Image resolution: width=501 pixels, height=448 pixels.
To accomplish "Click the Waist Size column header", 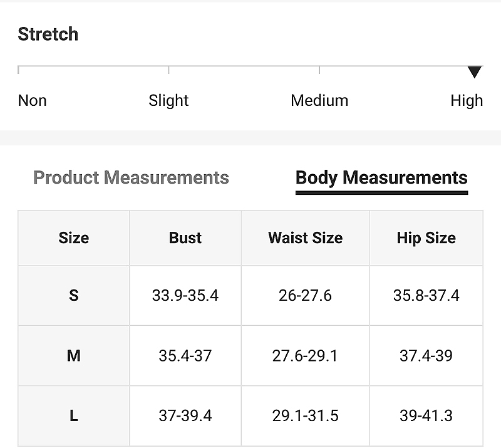I will [x=306, y=237].
